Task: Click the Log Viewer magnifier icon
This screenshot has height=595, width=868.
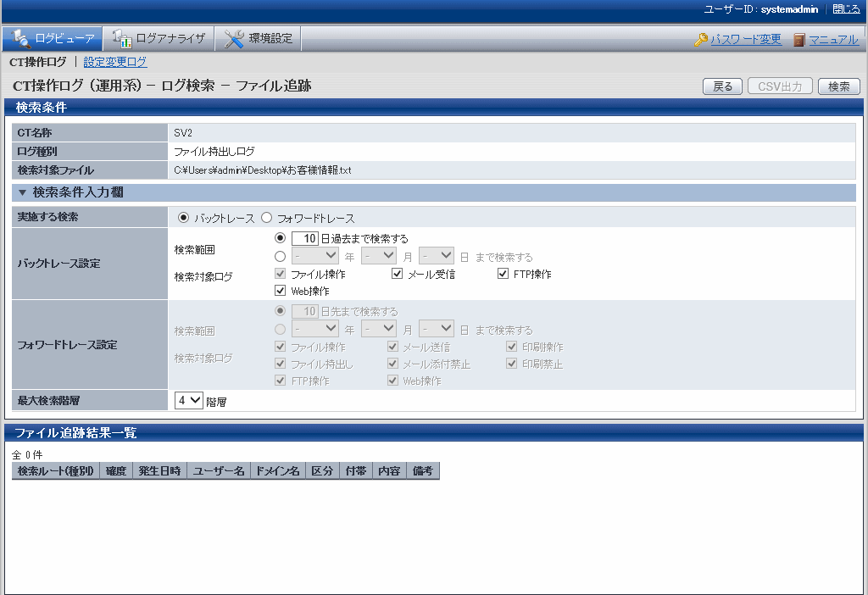Action: pyautogui.click(x=20, y=38)
